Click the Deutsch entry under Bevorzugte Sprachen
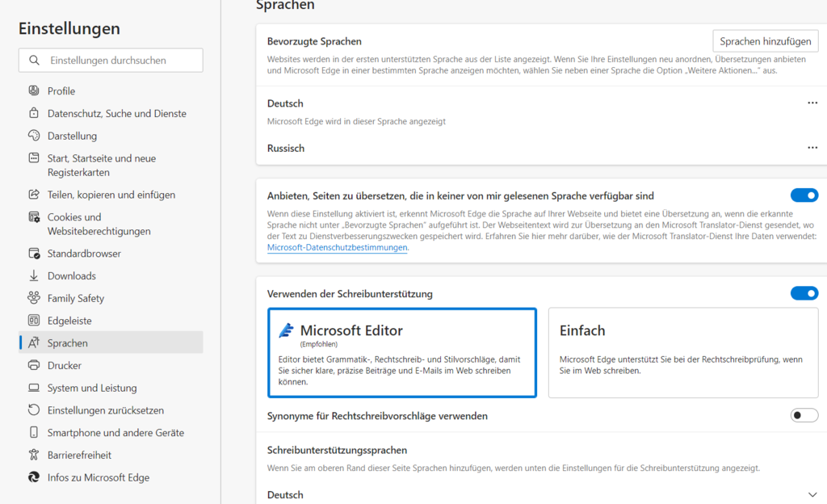The width and height of the screenshot is (827, 504). (285, 103)
